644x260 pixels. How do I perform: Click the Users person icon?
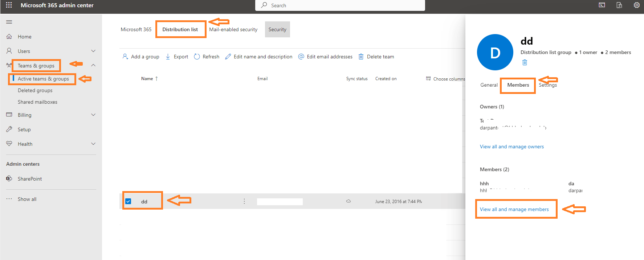coord(9,51)
